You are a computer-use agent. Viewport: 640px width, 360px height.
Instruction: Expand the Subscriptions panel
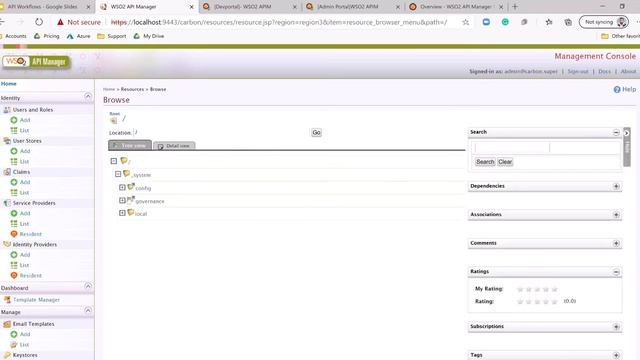tap(616, 327)
